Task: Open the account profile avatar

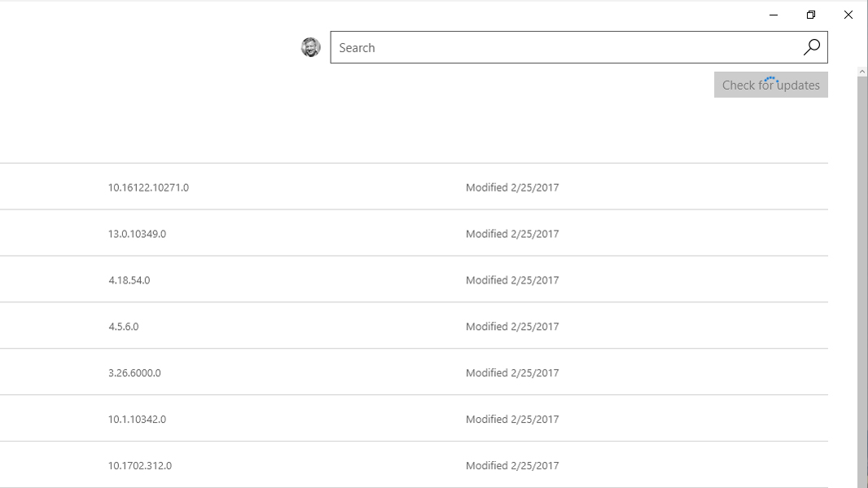Action: (312, 46)
